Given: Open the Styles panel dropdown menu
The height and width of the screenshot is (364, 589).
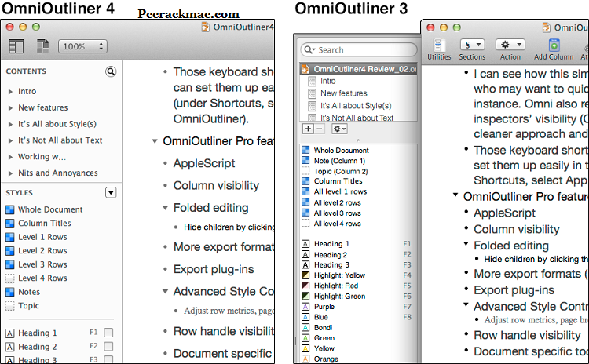Looking at the screenshot, I should coord(111,192).
